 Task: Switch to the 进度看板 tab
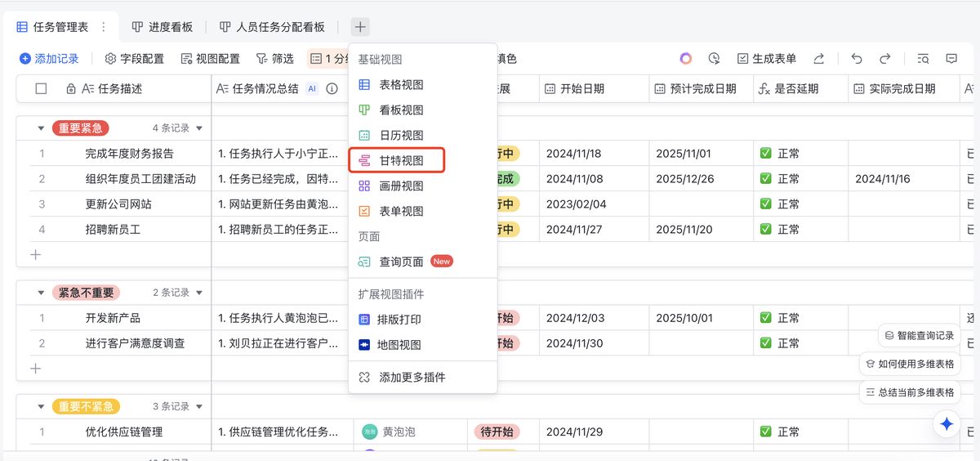[162, 27]
